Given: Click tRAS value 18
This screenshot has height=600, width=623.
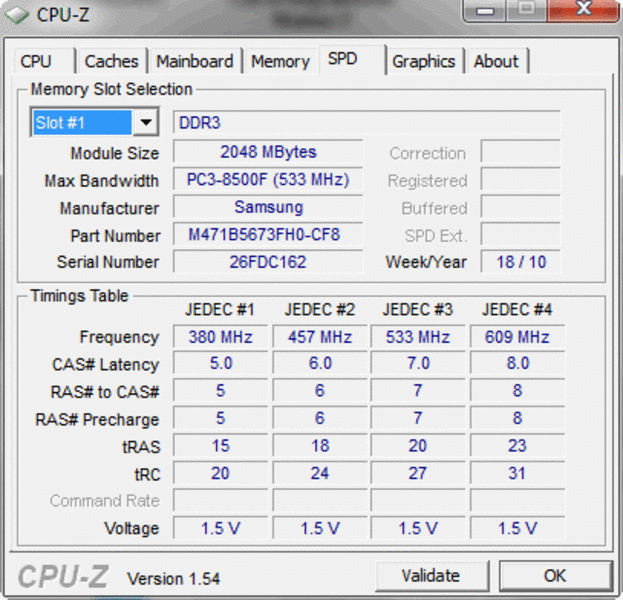Looking at the screenshot, I should pyautogui.click(x=320, y=445).
